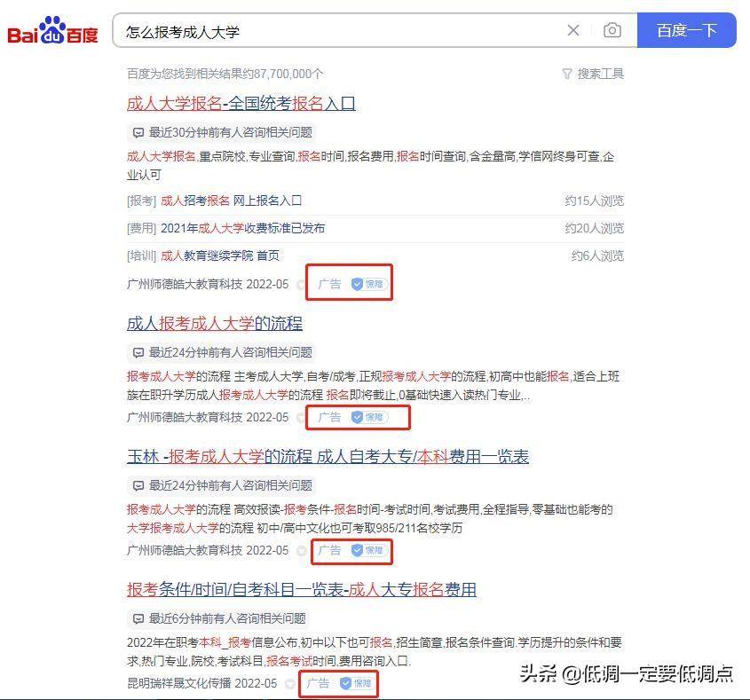This screenshot has height=700, width=750.
Task: Click advertiser 昆明瑞祥晟文化传播 2022-05
Action: coord(201,683)
